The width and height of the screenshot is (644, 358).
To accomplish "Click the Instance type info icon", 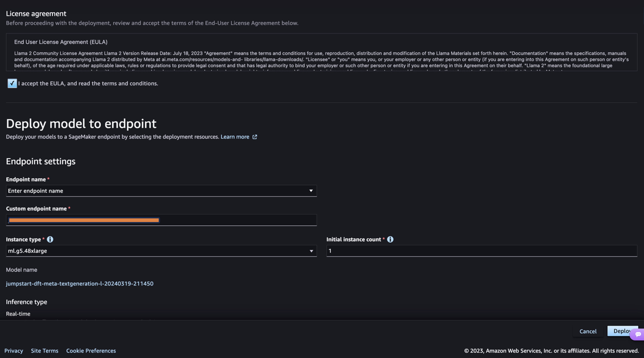I will [x=50, y=239].
